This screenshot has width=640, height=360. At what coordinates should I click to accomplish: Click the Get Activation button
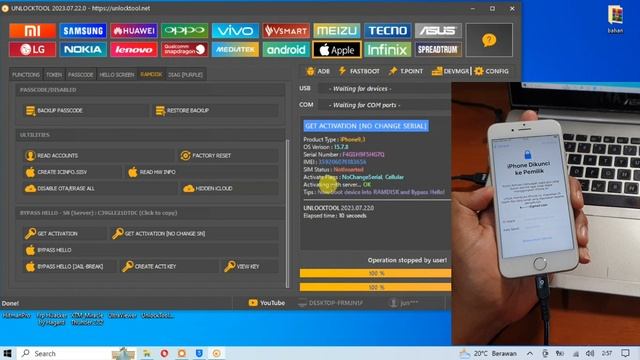point(64,233)
